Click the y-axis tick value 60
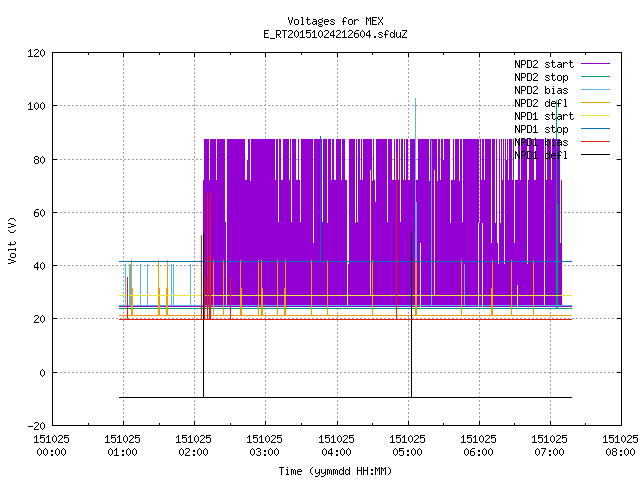The image size is (640, 480). (39, 213)
